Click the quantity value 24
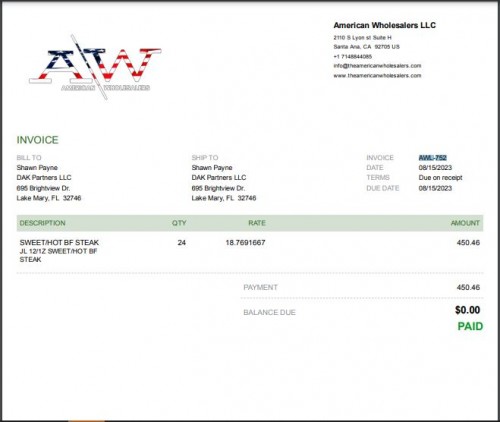Screen dimensions: 500x422 182,243
